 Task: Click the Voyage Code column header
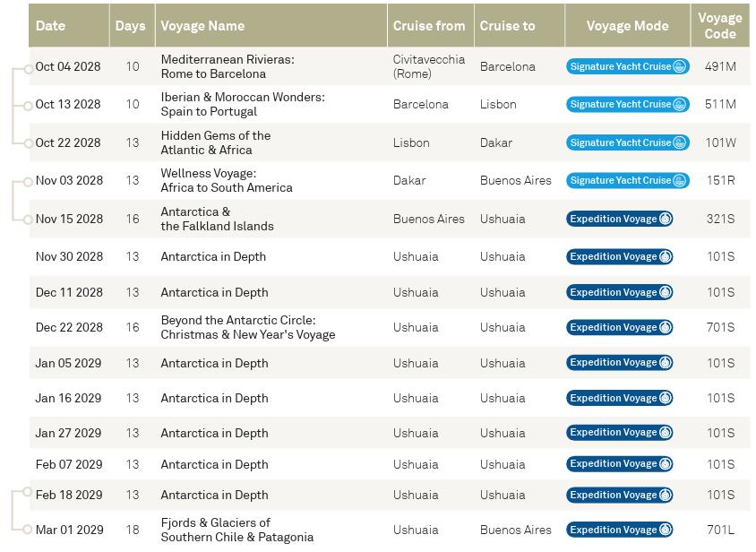click(x=720, y=26)
